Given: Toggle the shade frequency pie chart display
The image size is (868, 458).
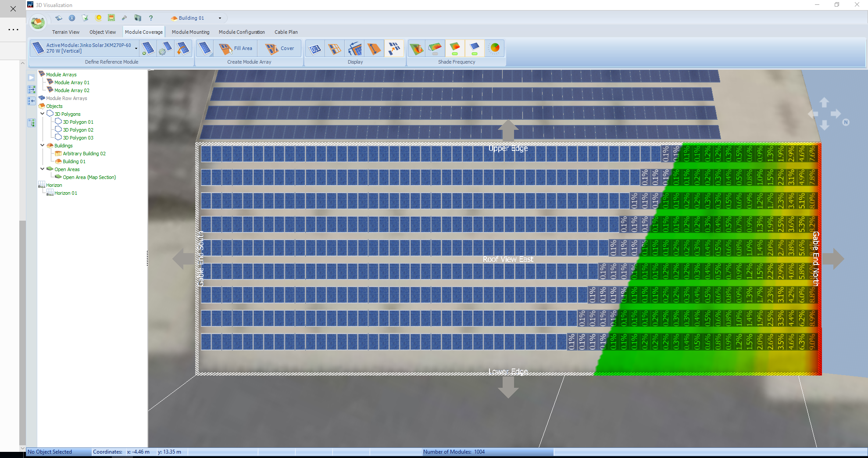Looking at the screenshot, I should tap(495, 48).
